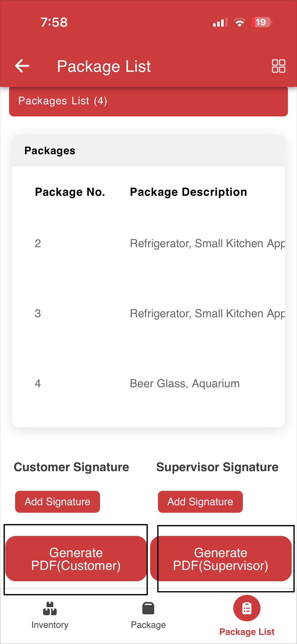The height and width of the screenshot is (644, 297).
Task: Generate the customer PDF
Action: (76, 559)
